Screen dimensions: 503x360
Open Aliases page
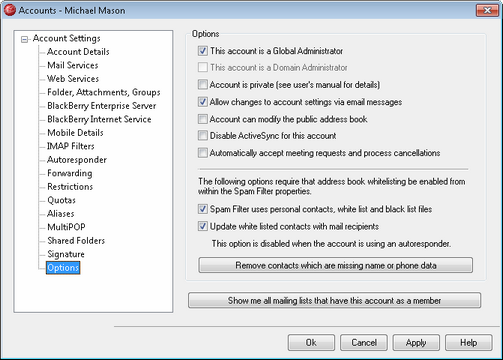(61, 214)
